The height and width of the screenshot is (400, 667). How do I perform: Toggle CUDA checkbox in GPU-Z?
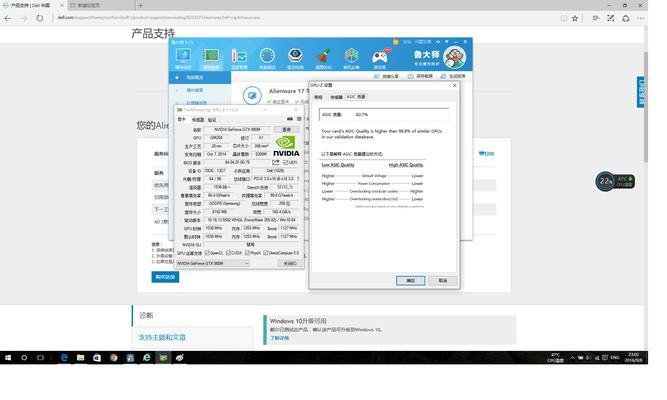[x=228, y=253]
